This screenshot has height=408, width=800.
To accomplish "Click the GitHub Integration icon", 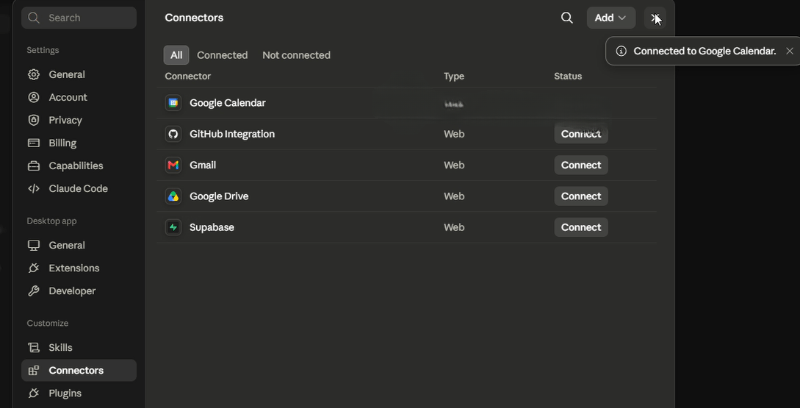I will tap(173, 134).
